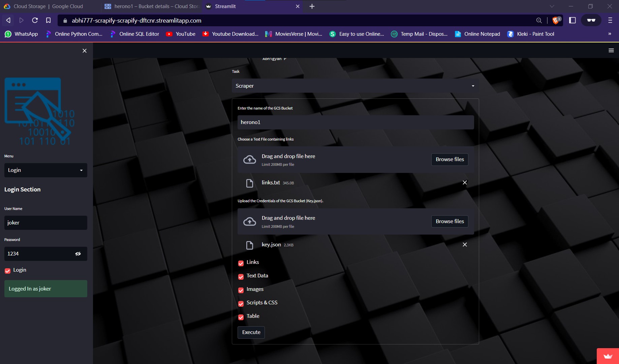Open the Temp Mail bookmark

(419, 34)
